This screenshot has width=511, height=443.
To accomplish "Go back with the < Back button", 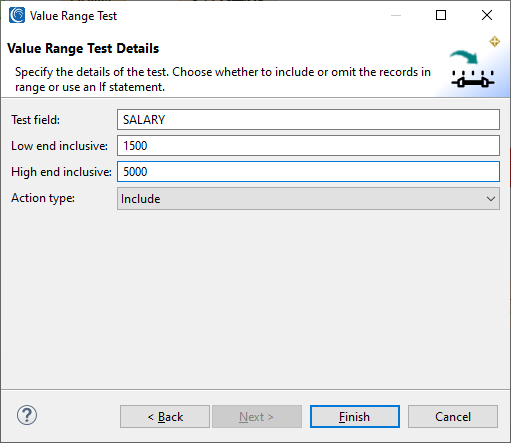I will 165,416.
